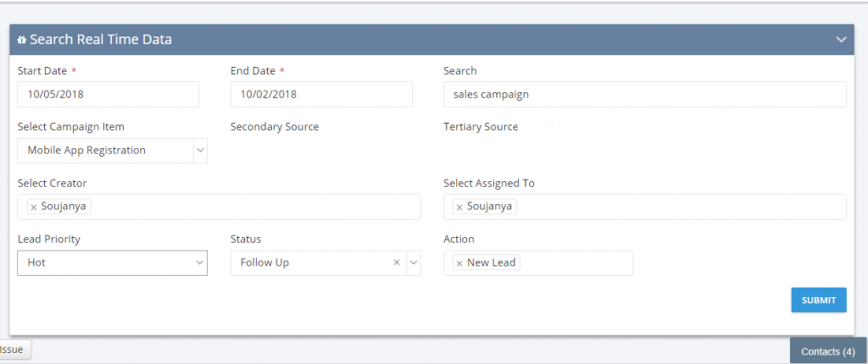Focus the Search box containing sales campaign

(x=645, y=95)
